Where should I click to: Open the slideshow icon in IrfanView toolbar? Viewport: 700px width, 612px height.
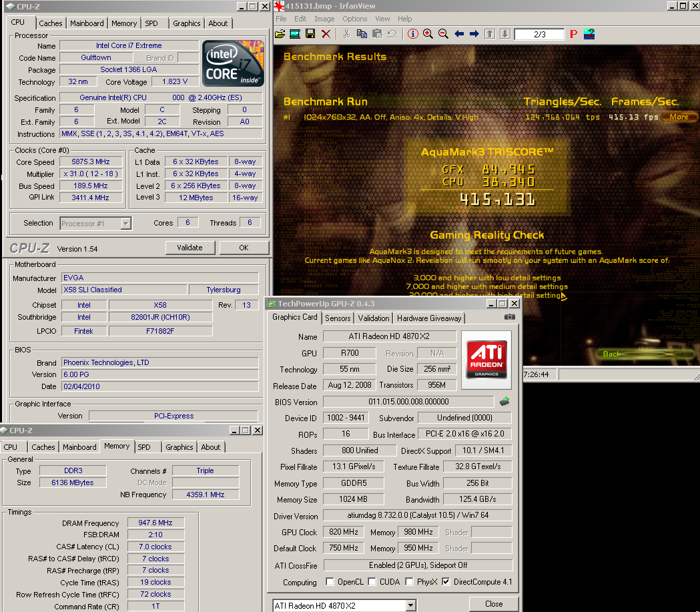pyautogui.click(x=295, y=34)
